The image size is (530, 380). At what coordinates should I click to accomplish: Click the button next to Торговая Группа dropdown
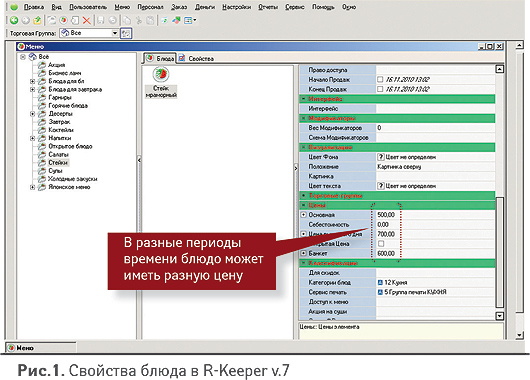(x=126, y=33)
